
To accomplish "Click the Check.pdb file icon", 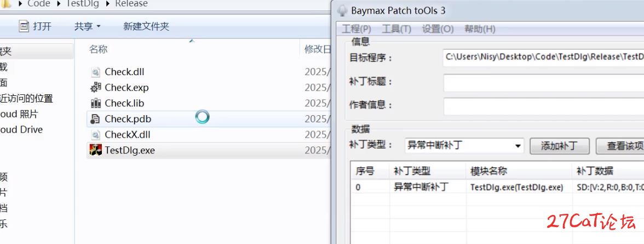I will click(x=96, y=119).
